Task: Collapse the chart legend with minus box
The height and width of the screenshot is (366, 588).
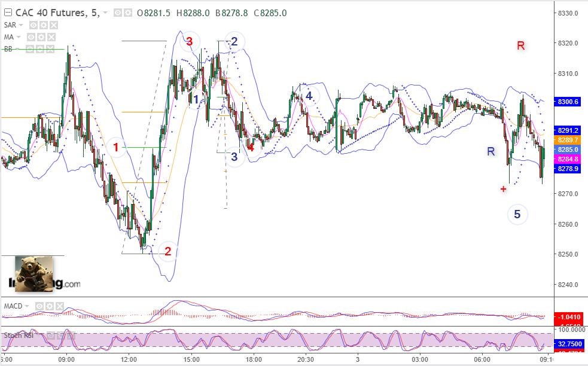Action: [8, 13]
